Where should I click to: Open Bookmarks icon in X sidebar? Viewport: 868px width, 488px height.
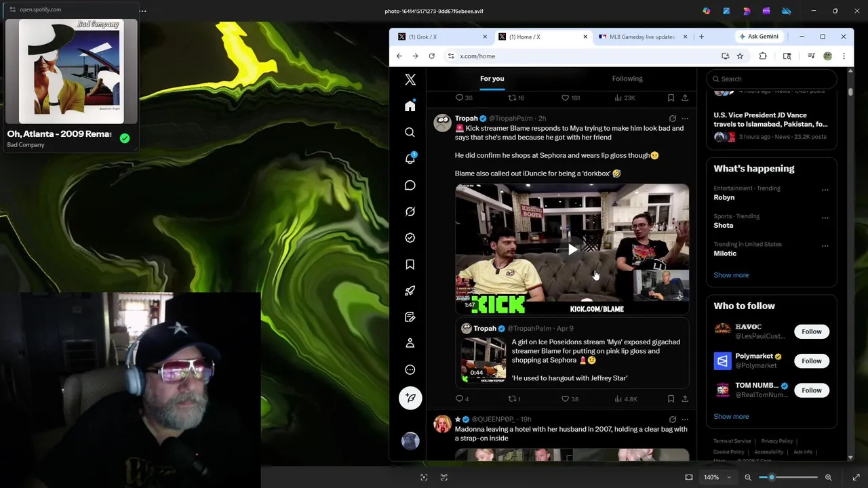tap(410, 264)
